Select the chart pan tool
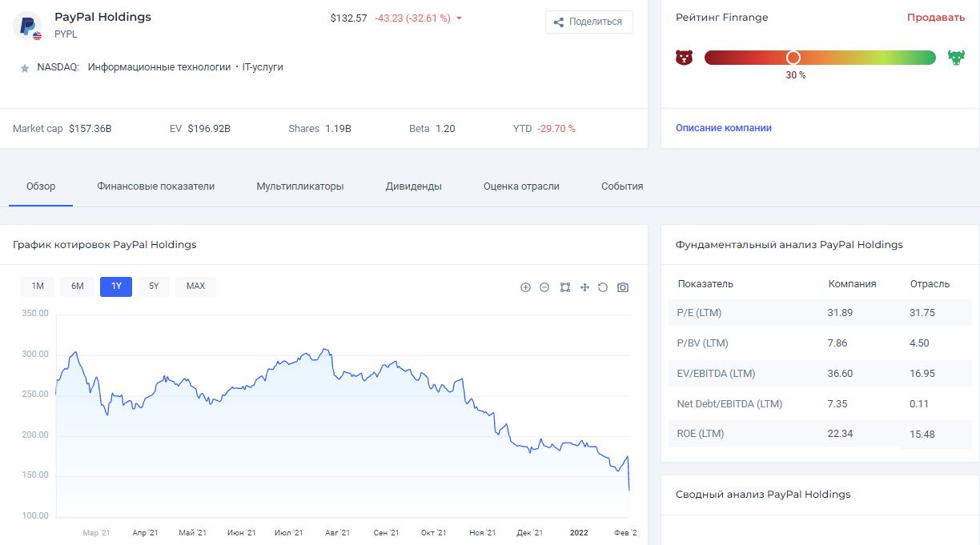980x545 pixels. pos(584,287)
